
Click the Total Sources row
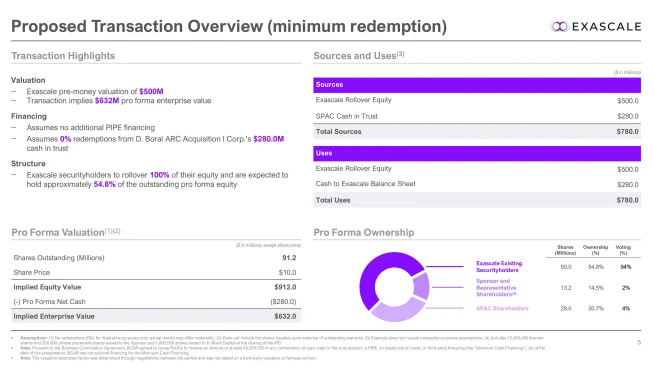click(477, 131)
